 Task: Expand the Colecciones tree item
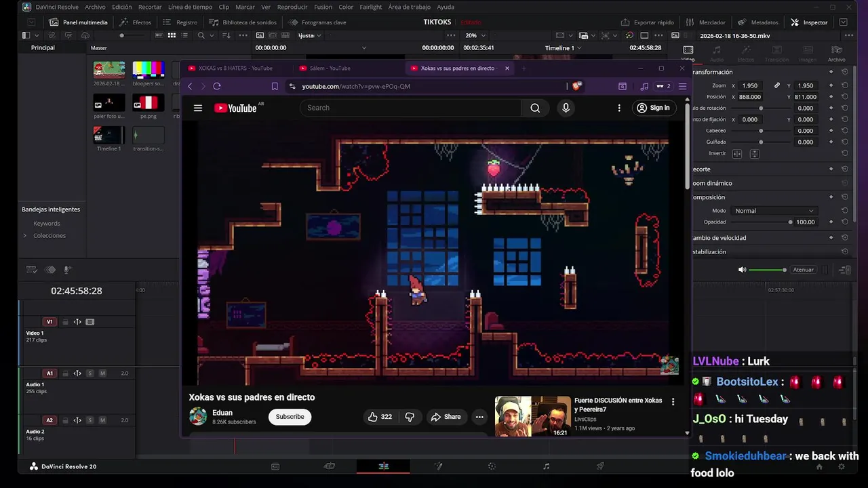(x=25, y=236)
